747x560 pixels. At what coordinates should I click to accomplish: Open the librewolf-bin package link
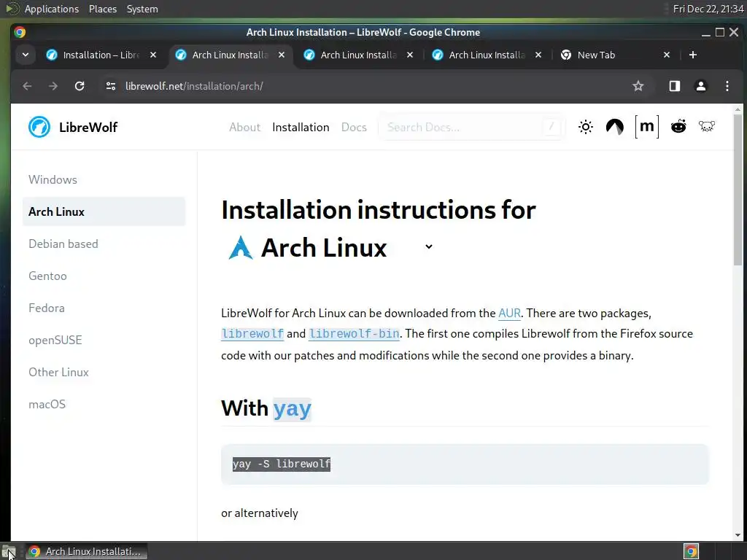click(354, 334)
